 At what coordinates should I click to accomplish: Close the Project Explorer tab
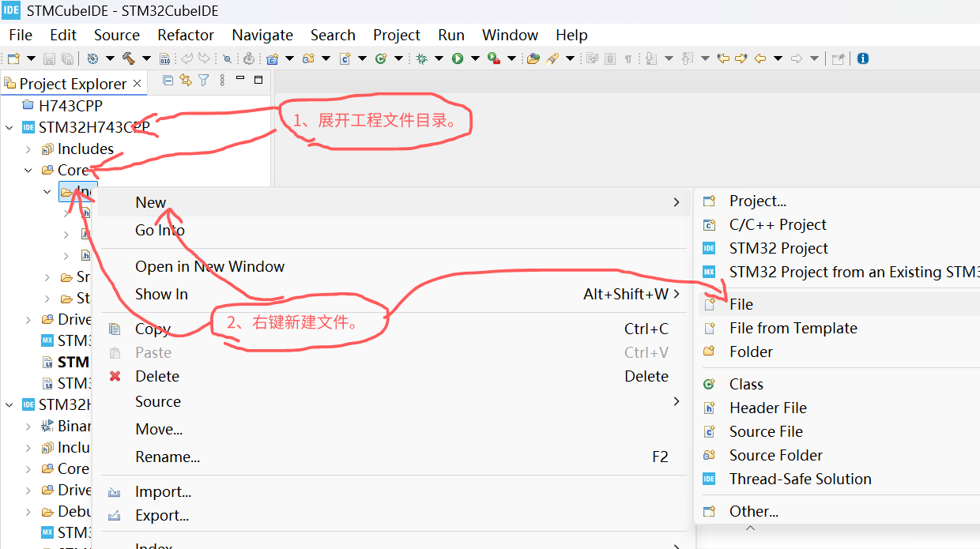point(137,83)
